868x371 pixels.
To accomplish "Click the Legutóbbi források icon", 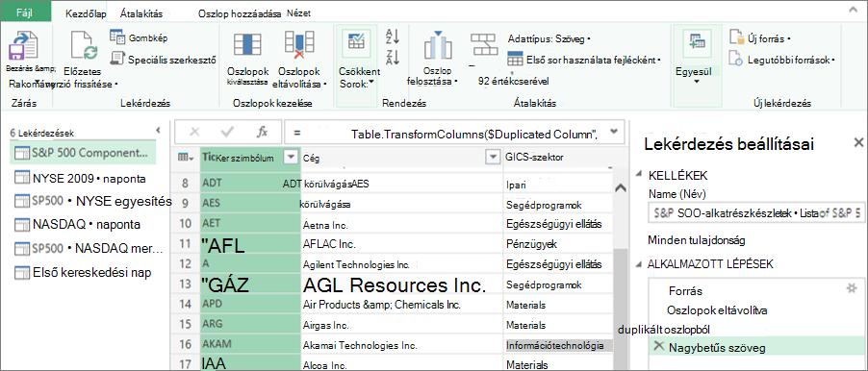I will tap(736, 59).
